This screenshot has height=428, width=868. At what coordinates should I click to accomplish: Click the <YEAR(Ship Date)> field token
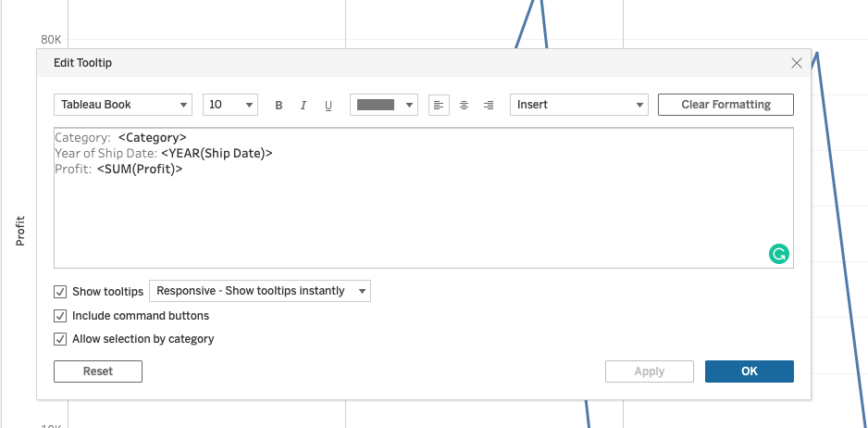tap(217, 153)
